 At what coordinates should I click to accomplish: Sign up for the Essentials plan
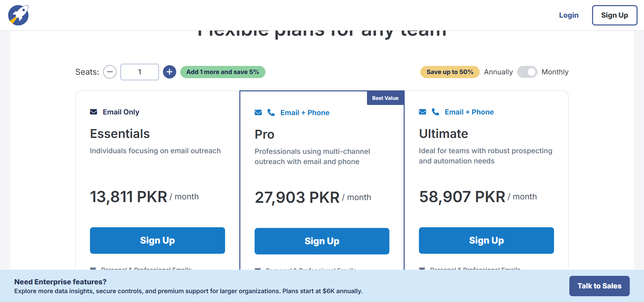pyautogui.click(x=157, y=241)
